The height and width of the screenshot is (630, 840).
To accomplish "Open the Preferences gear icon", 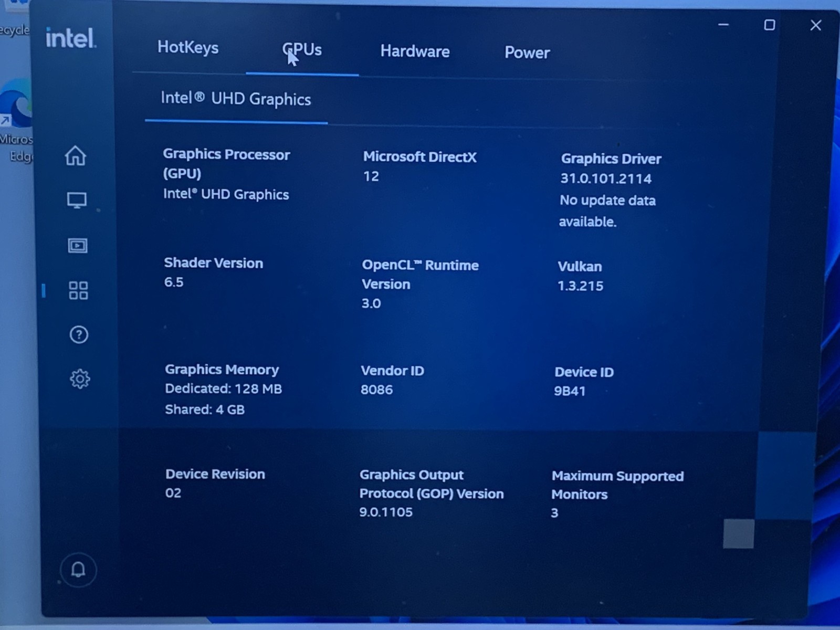I will tap(80, 379).
